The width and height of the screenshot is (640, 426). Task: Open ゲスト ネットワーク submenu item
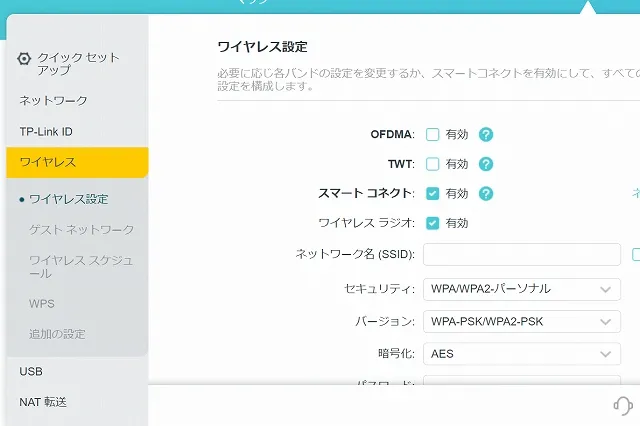pyautogui.click(x=81, y=230)
